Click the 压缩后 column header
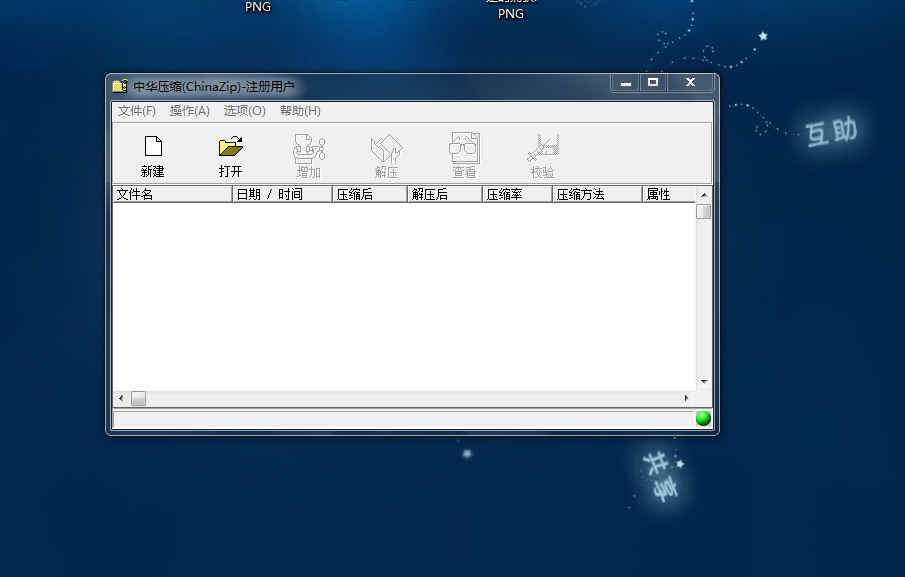 click(x=370, y=194)
